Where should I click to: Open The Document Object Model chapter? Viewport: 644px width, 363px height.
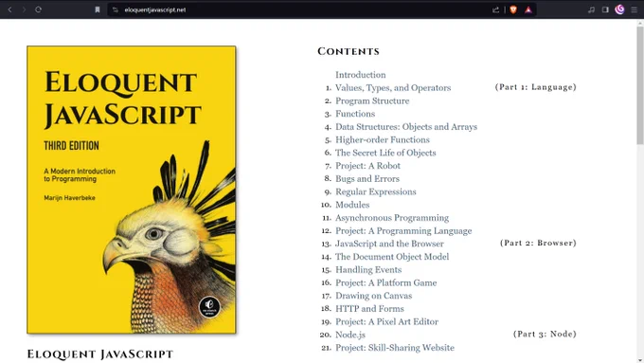(392, 257)
